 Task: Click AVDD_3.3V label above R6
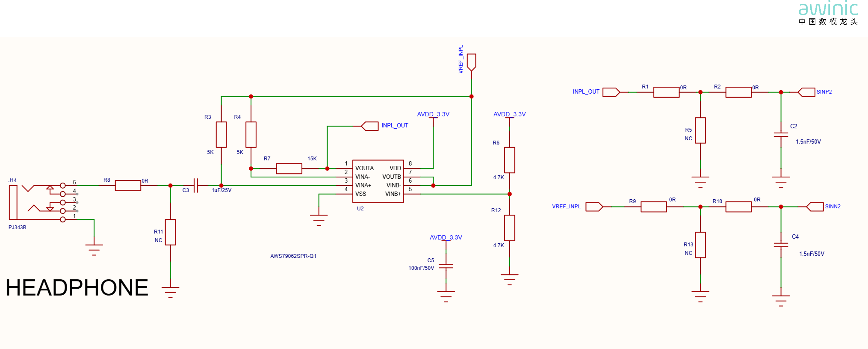pos(510,114)
